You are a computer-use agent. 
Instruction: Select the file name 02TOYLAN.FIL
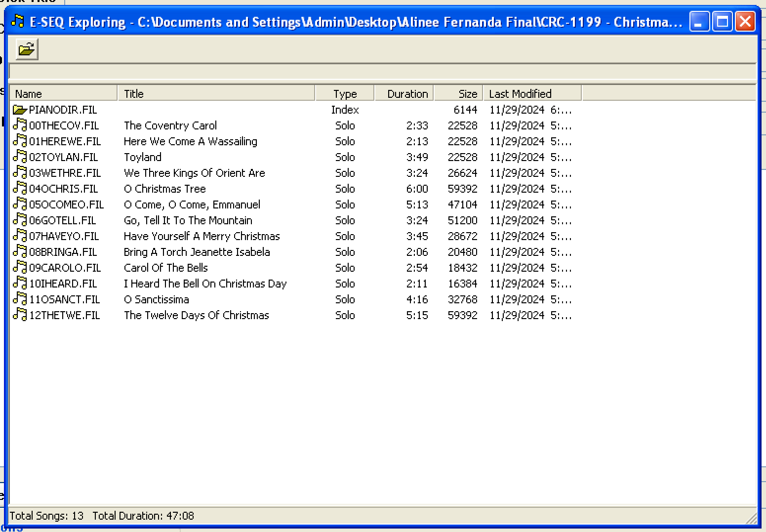click(x=63, y=157)
